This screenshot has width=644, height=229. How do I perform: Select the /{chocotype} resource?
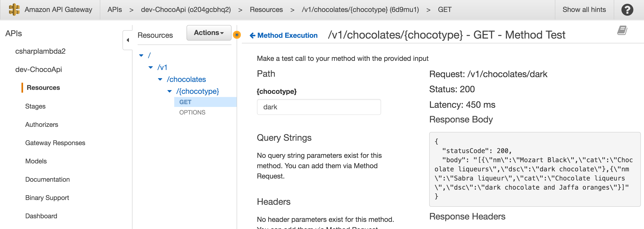pyautogui.click(x=197, y=91)
